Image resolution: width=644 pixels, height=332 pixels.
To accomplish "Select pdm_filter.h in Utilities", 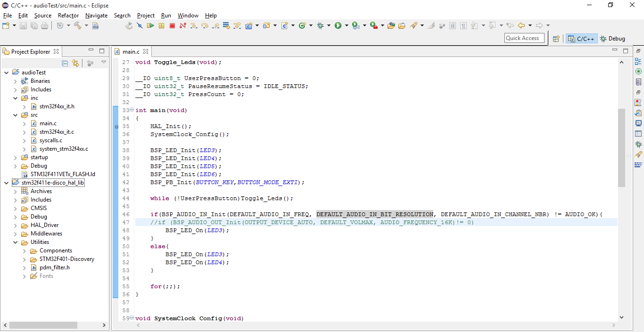I will (54, 267).
